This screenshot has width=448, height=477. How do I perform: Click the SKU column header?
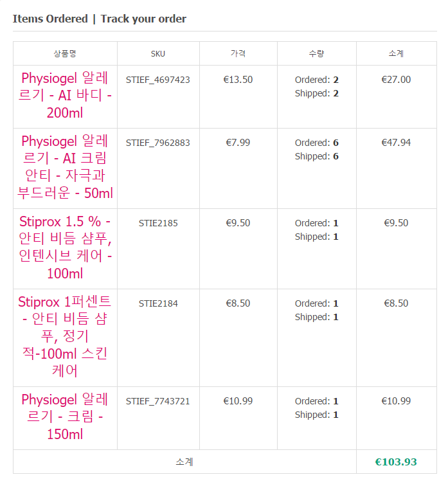[x=158, y=53]
